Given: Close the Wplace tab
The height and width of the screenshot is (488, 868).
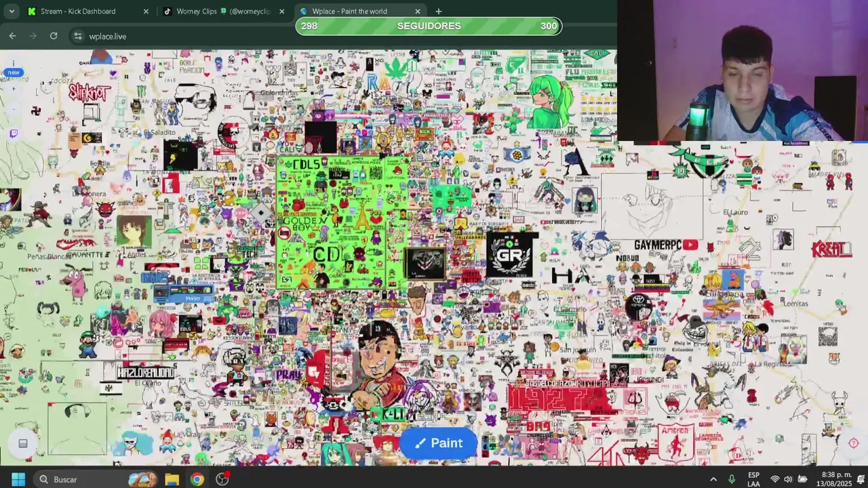Looking at the screenshot, I should click(418, 12).
